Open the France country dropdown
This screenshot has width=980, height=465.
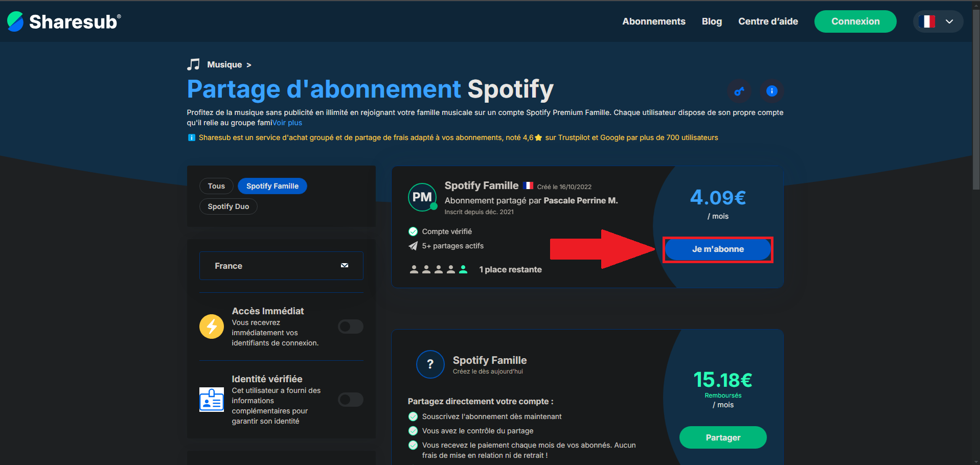click(x=281, y=266)
